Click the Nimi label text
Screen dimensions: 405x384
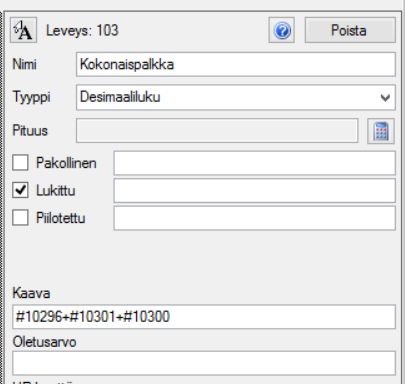24,64
